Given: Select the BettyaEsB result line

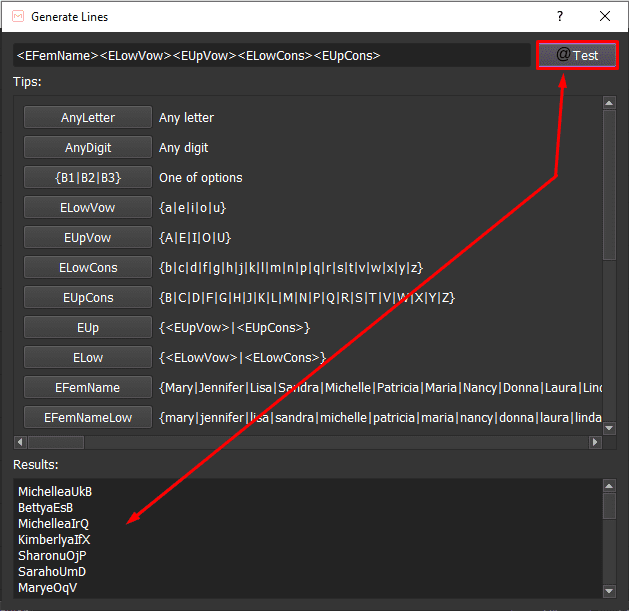Looking at the screenshot, I should point(46,508).
